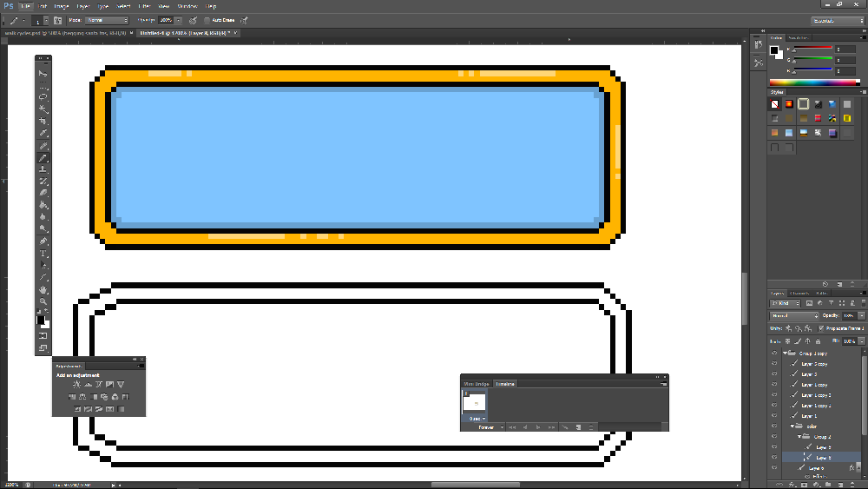This screenshot has width=868, height=489.
Task: Select the frame 1 thumbnail in Timeline
Action: (475, 403)
